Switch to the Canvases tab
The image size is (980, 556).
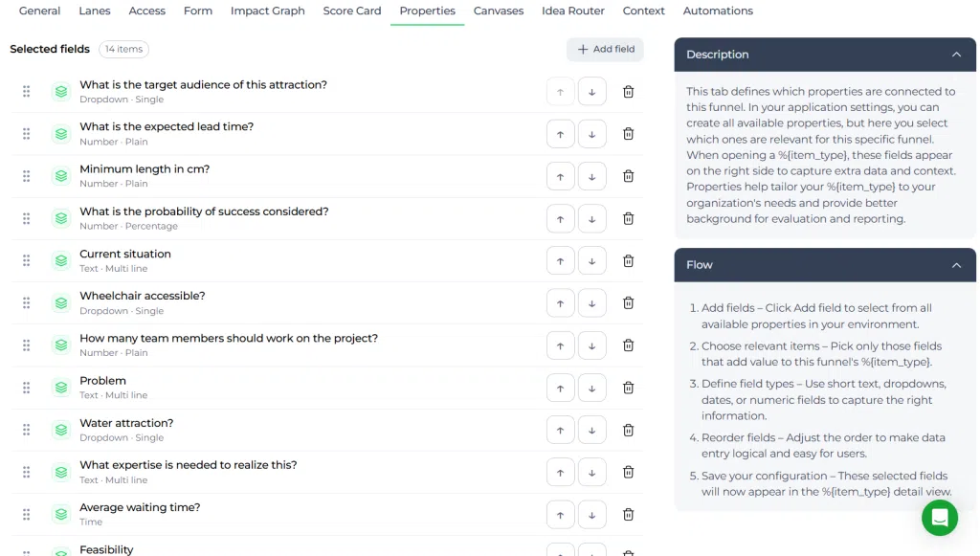(498, 11)
